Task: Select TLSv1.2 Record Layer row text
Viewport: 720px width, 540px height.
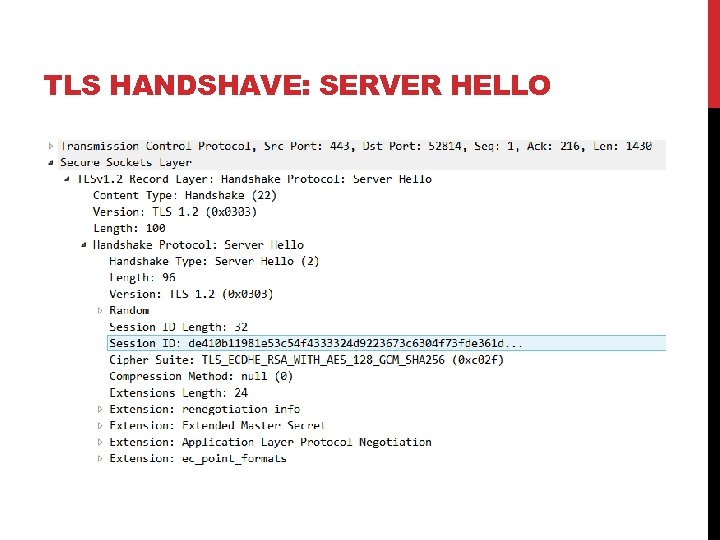Action: click(x=255, y=179)
